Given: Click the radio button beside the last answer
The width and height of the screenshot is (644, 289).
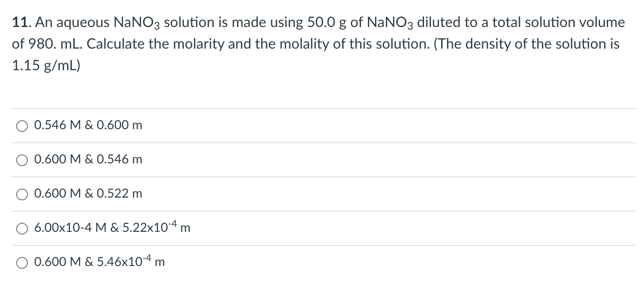Looking at the screenshot, I should coord(22,262).
